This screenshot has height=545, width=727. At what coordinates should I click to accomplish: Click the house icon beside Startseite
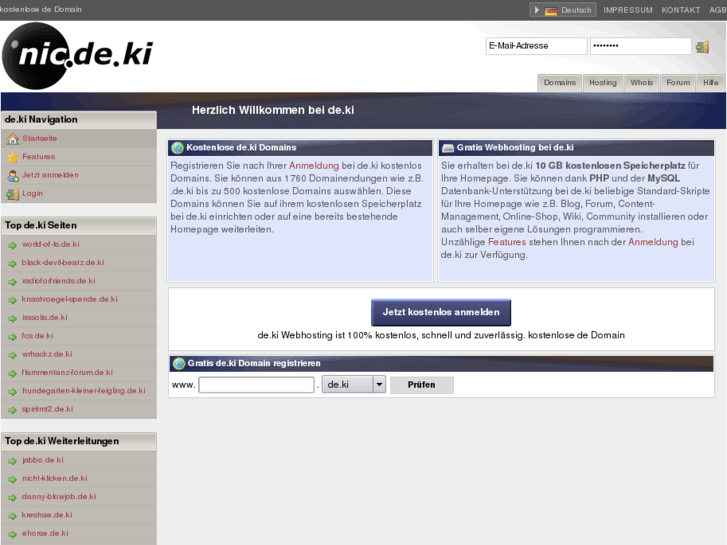click(x=13, y=139)
